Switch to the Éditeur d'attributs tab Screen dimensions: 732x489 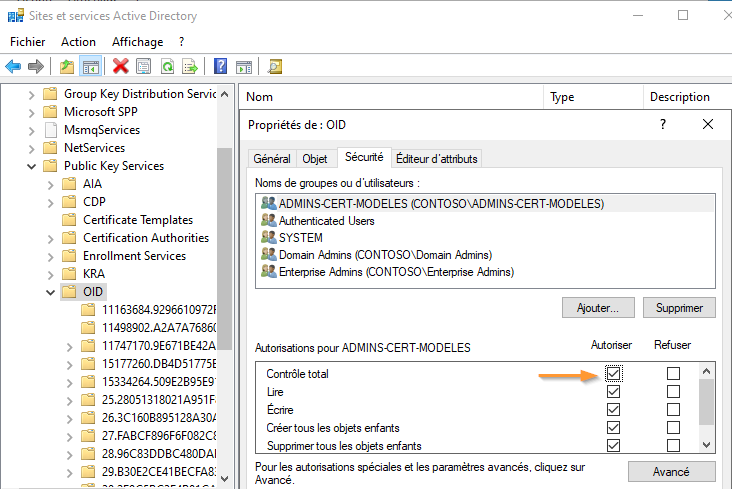pyautogui.click(x=437, y=158)
